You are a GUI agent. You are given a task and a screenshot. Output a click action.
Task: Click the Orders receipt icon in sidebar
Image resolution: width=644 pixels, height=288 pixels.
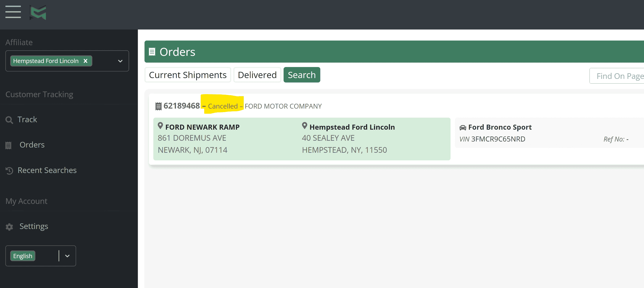point(9,145)
